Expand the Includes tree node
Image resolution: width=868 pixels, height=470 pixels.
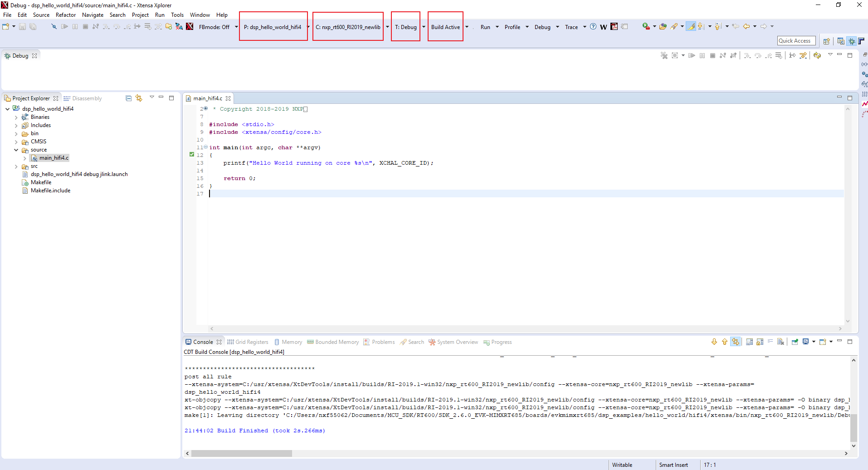click(16, 125)
